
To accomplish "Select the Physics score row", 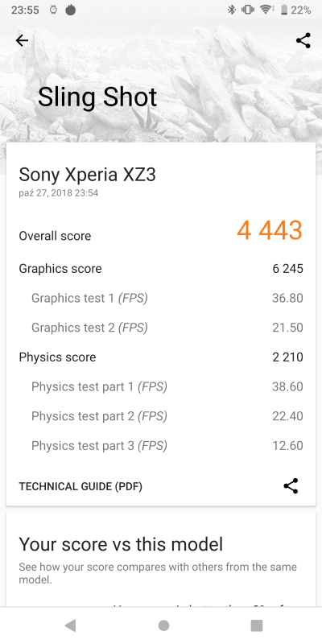I will coord(161,357).
